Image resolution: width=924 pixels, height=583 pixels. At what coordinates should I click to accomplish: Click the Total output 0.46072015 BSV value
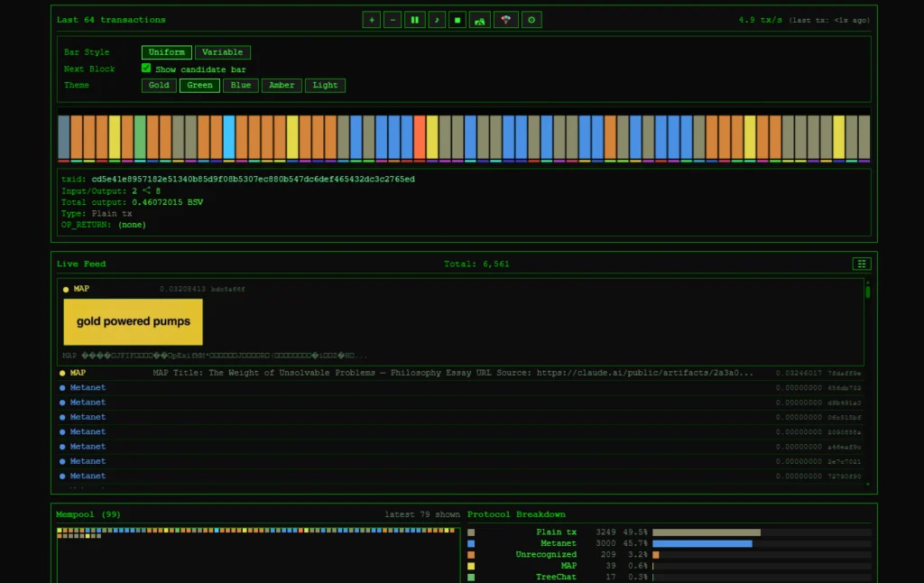[167, 202]
